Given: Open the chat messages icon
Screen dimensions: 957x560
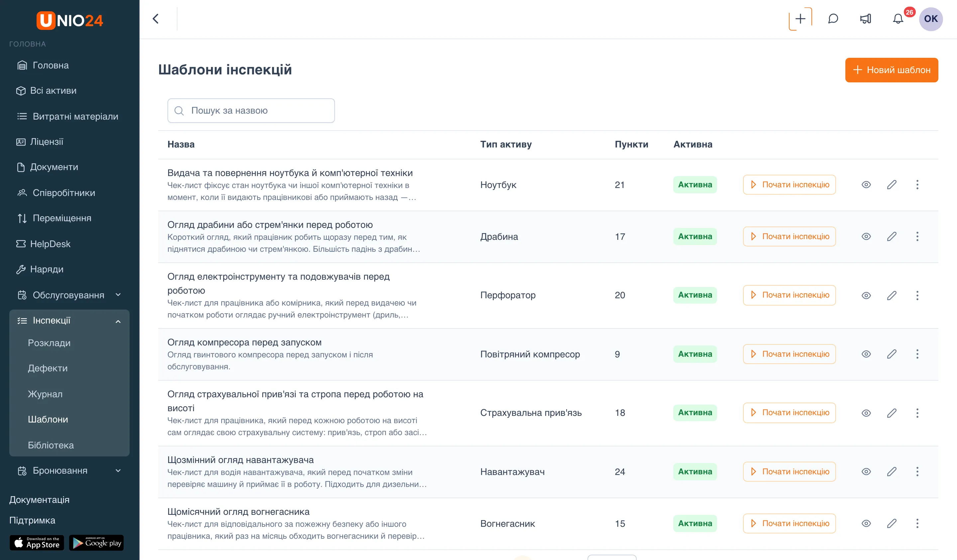Looking at the screenshot, I should [833, 19].
